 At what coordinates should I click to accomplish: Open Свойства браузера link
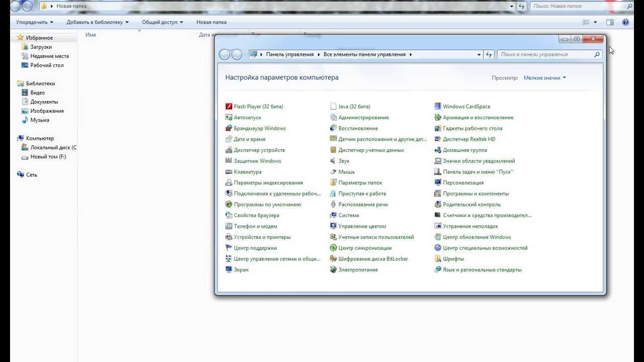257,215
